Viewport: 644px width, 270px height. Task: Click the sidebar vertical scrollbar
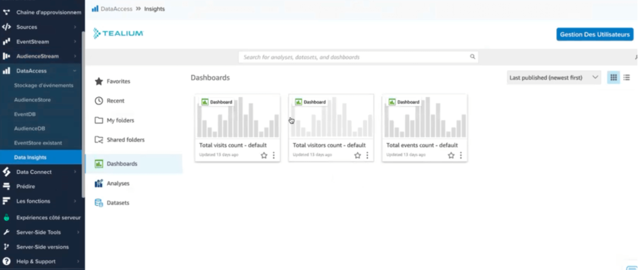click(84, 115)
